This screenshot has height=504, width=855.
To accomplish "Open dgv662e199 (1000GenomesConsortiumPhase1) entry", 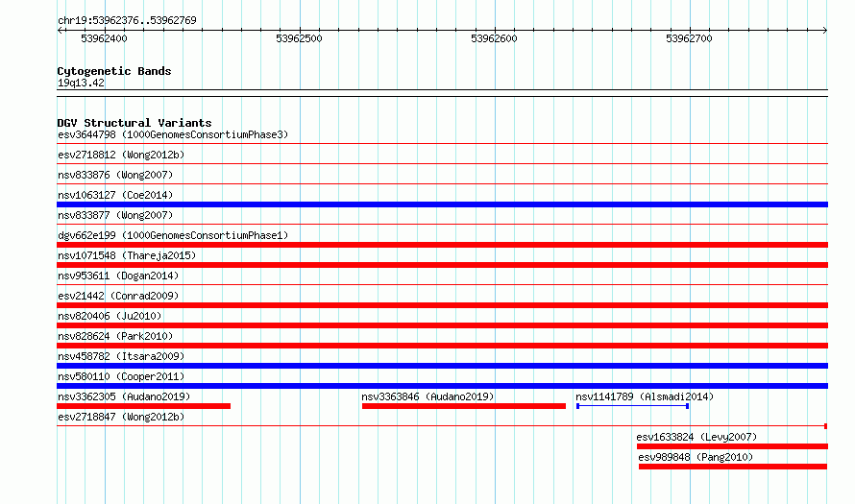I will (173, 235).
